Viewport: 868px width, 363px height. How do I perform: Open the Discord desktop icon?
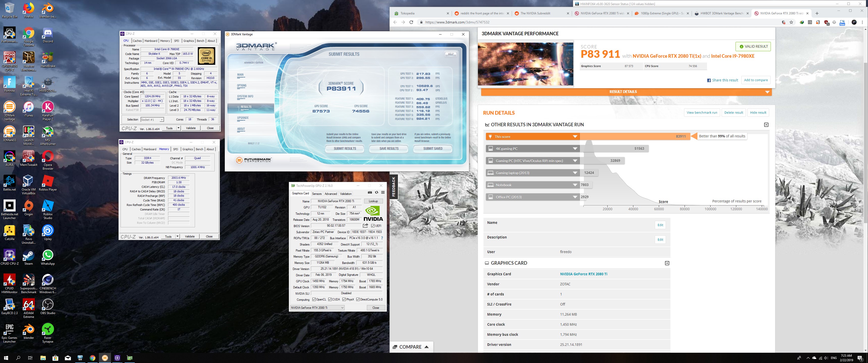(x=47, y=35)
